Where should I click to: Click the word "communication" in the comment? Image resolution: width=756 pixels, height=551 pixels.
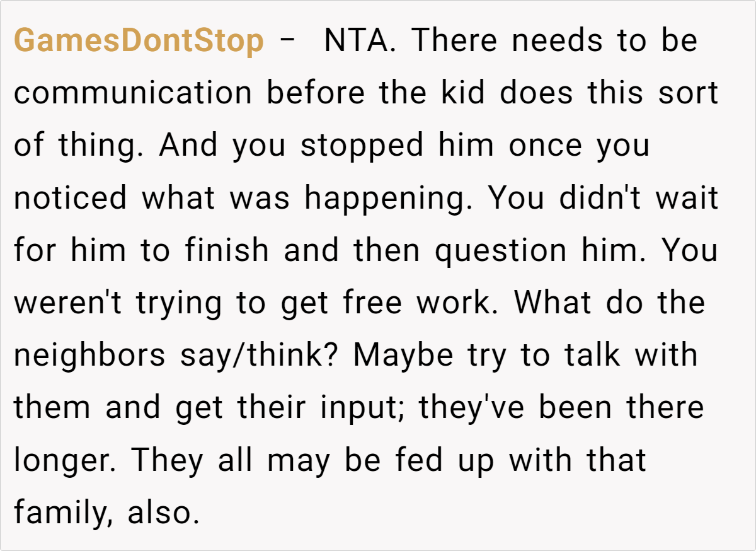pos(133,93)
